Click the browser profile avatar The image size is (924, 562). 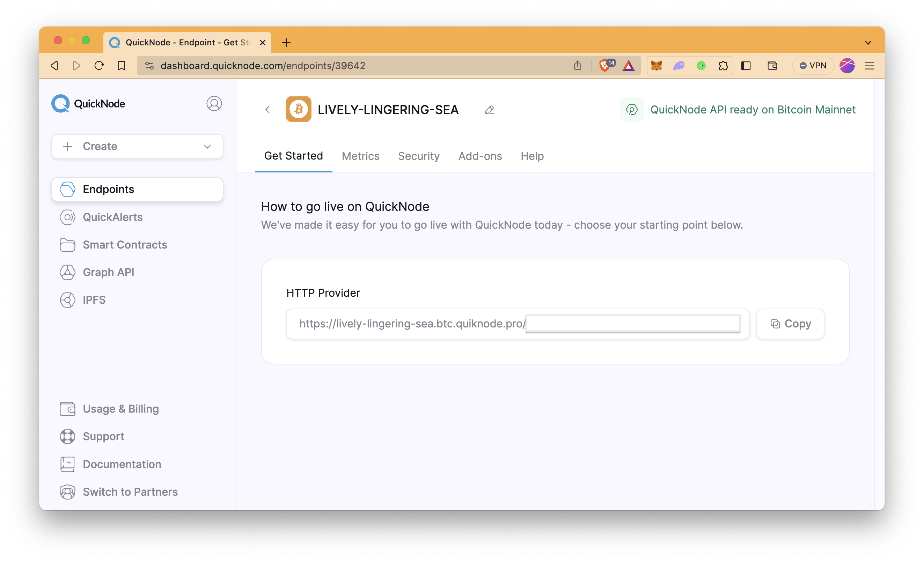(847, 66)
